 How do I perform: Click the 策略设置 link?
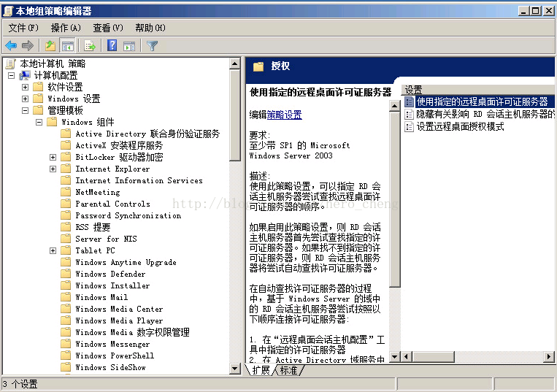click(x=284, y=115)
